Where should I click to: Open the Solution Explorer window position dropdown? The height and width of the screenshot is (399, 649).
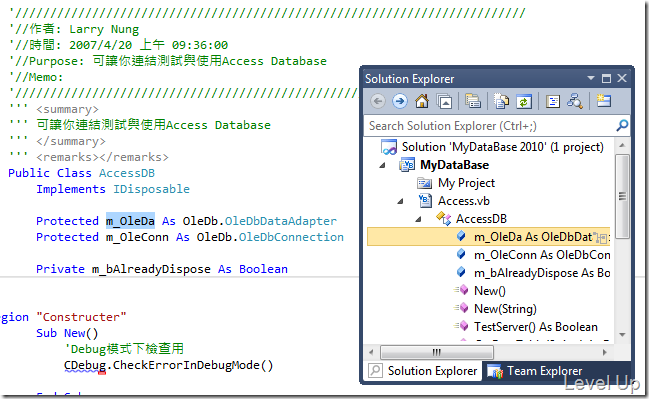(x=591, y=78)
